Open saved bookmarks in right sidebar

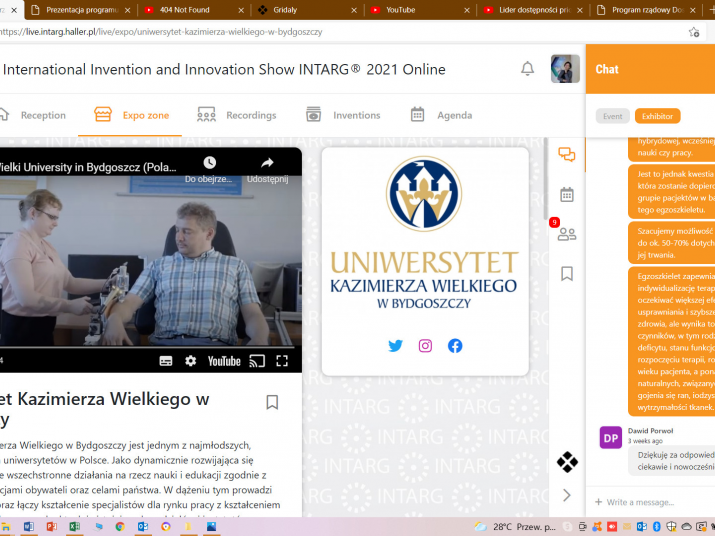(566, 273)
